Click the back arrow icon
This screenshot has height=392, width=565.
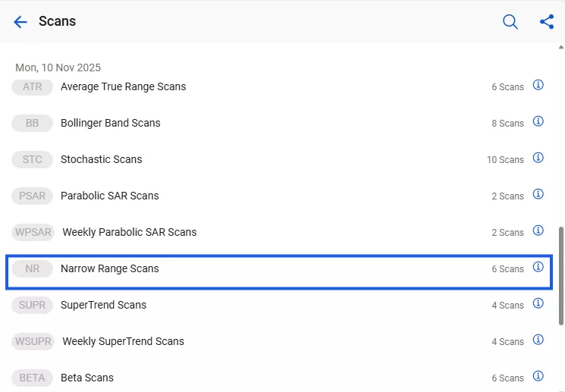[x=20, y=22]
